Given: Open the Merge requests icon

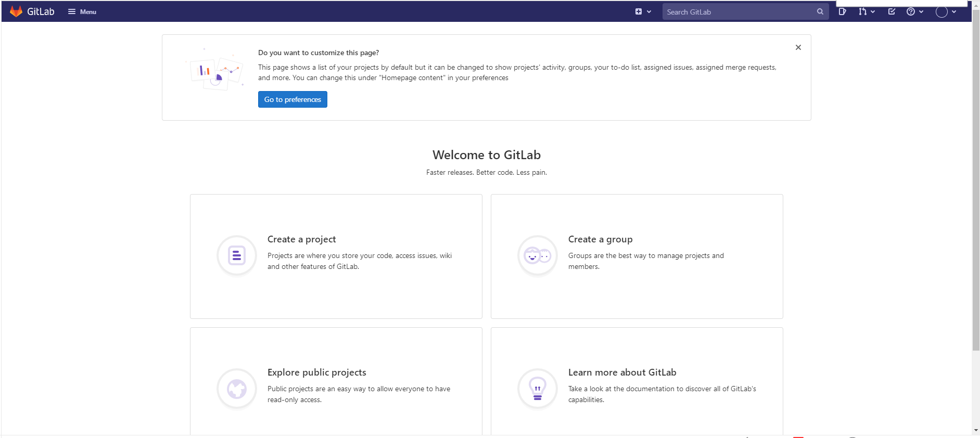Looking at the screenshot, I should 863,11.
